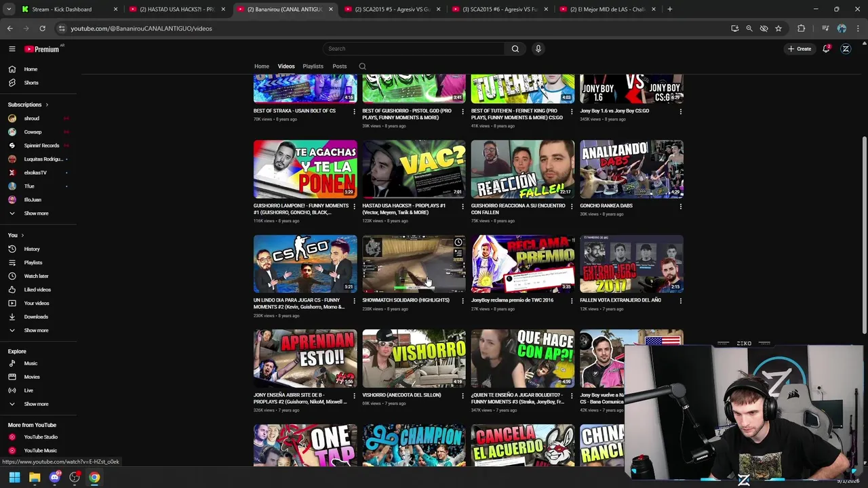This screenshot has width=868, height=488.
Task: Open File Explorer from taskbar
Action: click(x=35, y=478)
